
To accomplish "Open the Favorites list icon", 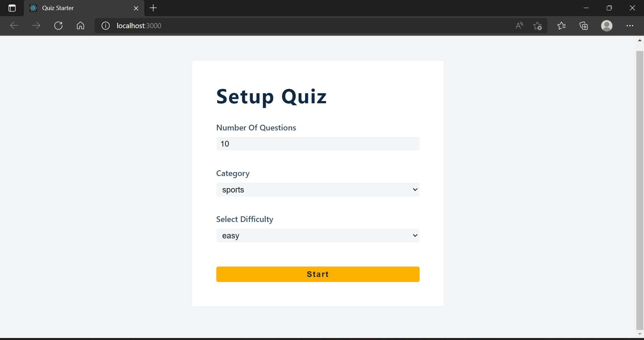I will tap(561, 26).
